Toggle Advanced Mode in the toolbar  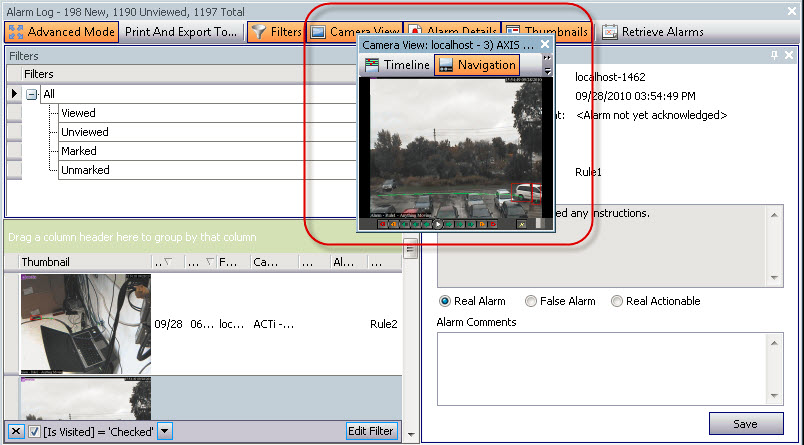click(62, 32)
